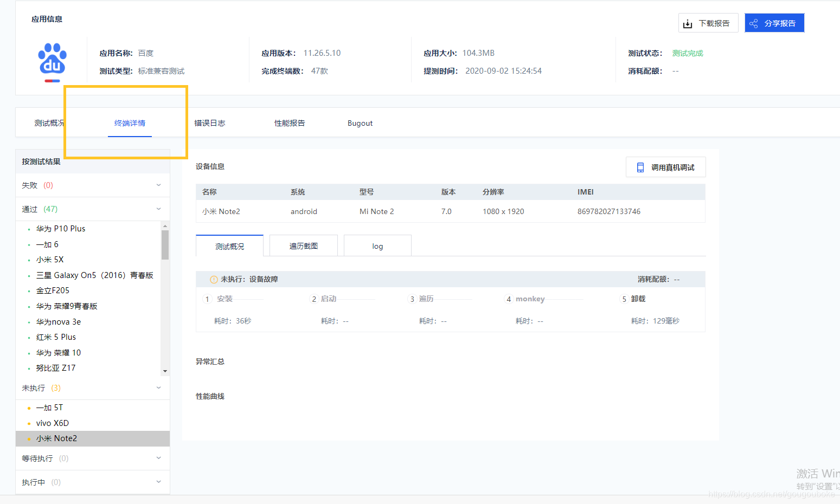Select the device panel 测试概况 sub-tab
840x504 pixels.
[229, 245]
